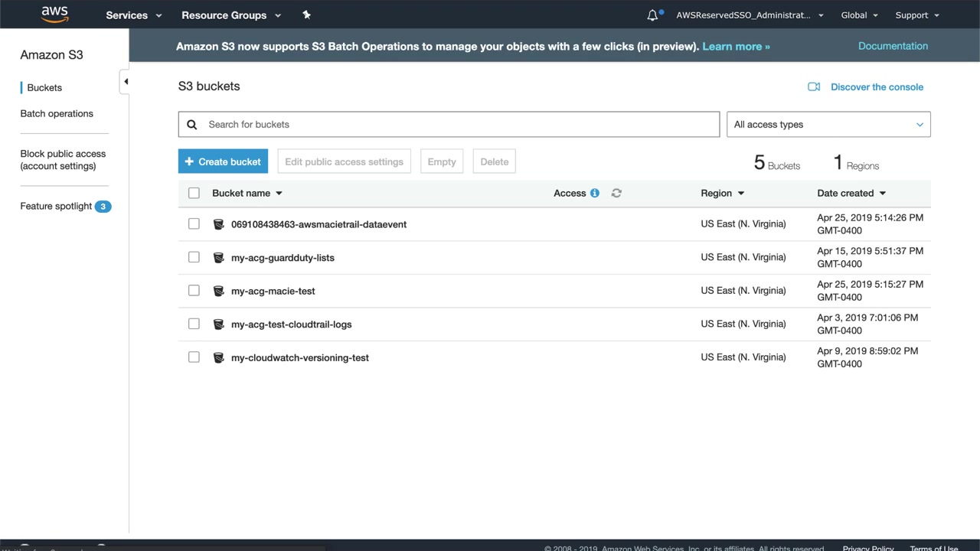This screenshot has width=980, height=551.
Task: Open the notifications bell
Action: click(x=653, y=15)
